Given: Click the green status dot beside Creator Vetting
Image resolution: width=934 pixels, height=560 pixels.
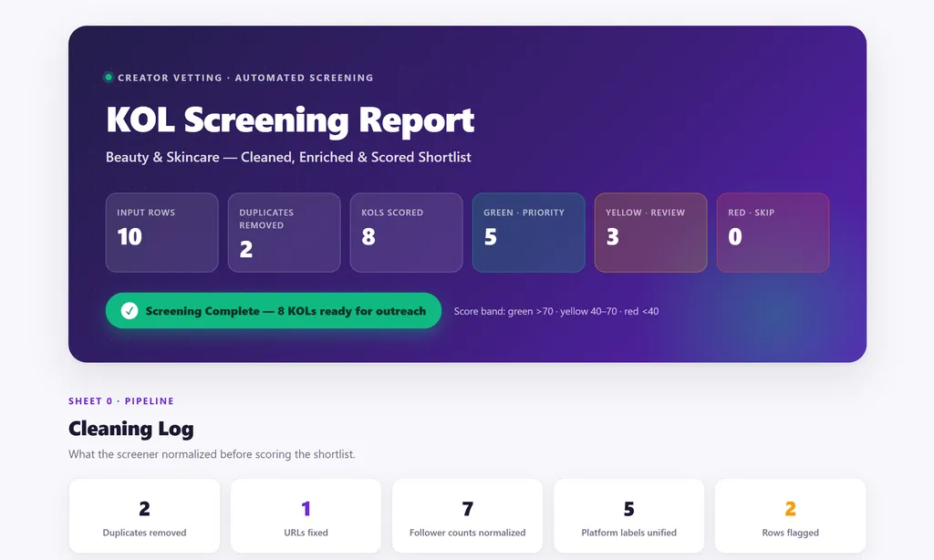Looking at the screenshot, I should pos(109,78).
